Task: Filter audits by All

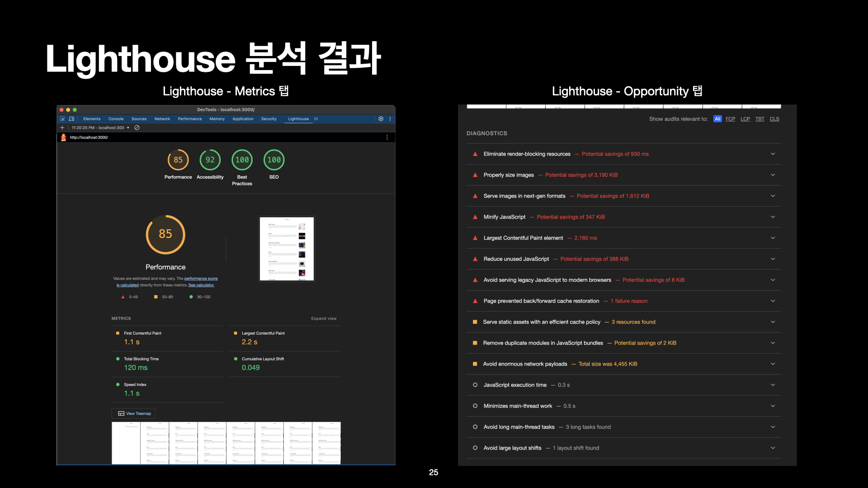Action: (x=717, y=119)
